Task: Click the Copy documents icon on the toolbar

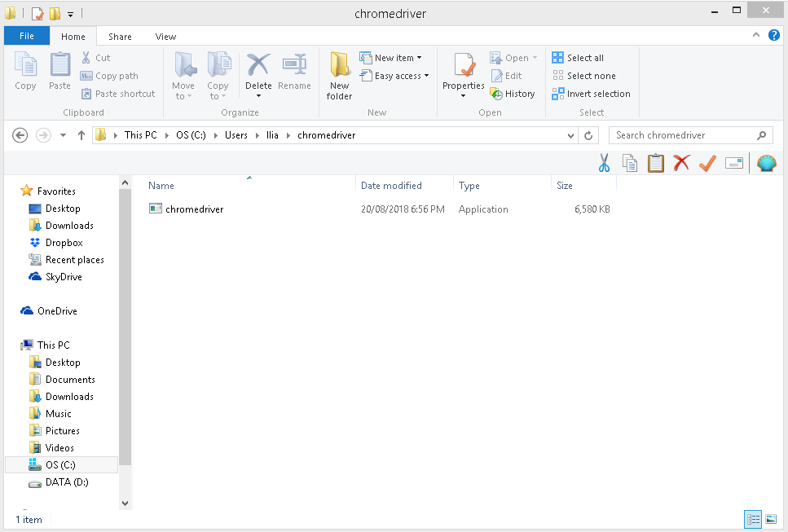Action: click(x=630, y=163)
